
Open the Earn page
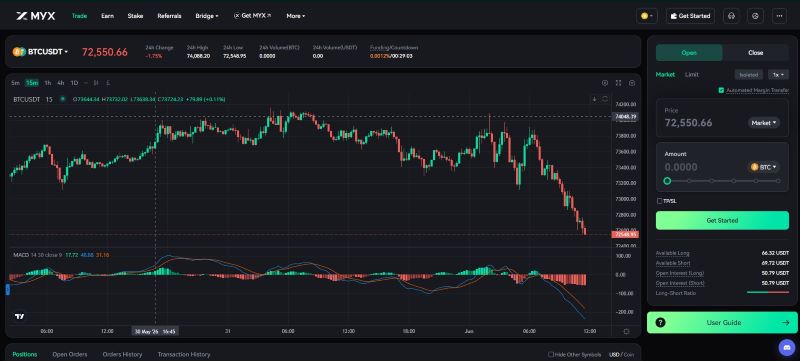click(x=107, y=16)
